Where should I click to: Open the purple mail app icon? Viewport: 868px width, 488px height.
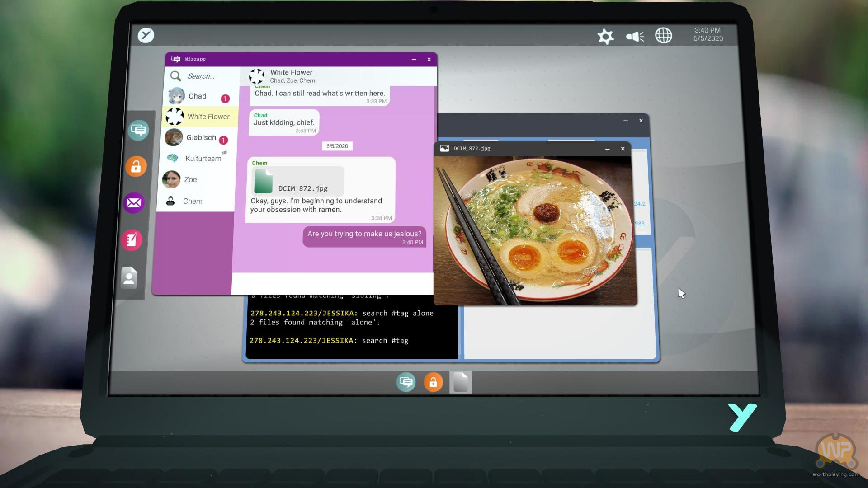pyautogui.click(x=134, y=203)
